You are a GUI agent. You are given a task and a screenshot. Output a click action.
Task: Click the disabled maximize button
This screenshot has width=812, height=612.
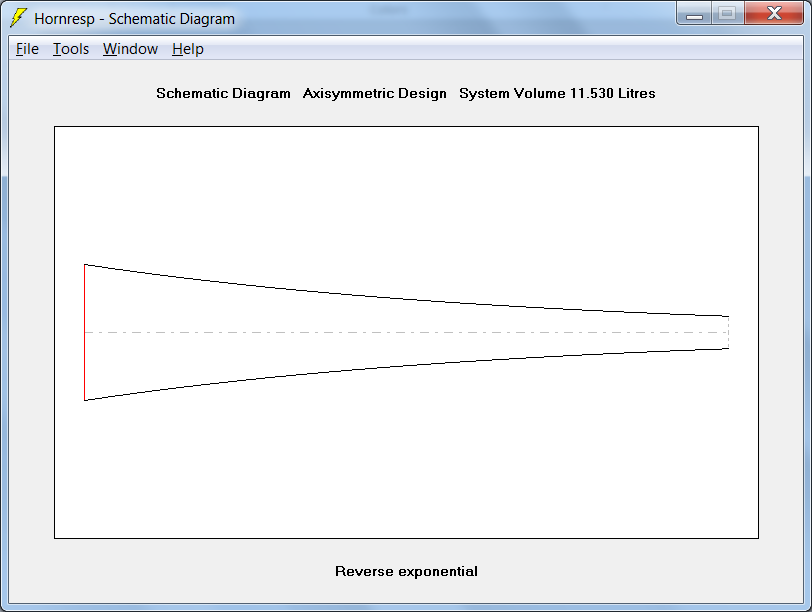point(728,13)
